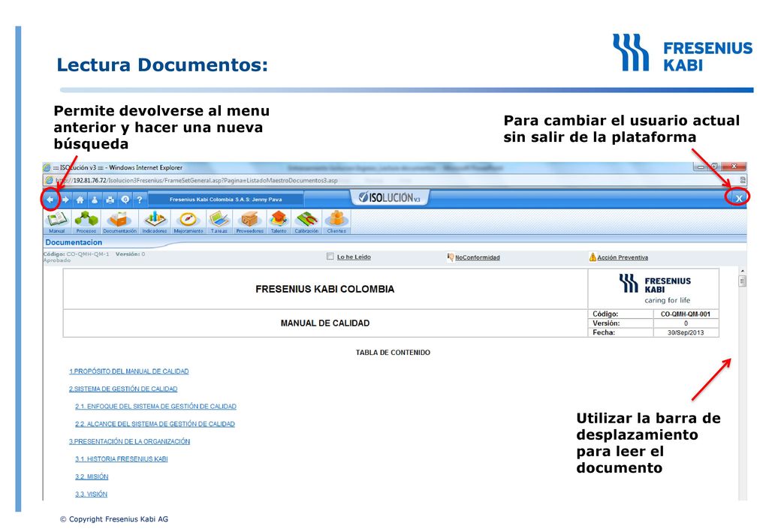Minimize the Internet Explorer window

click(x=701, y=167)
